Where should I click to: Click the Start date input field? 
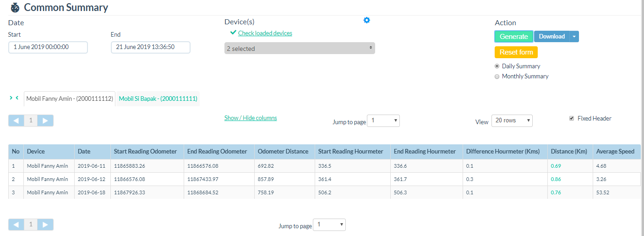coord(48,47)
